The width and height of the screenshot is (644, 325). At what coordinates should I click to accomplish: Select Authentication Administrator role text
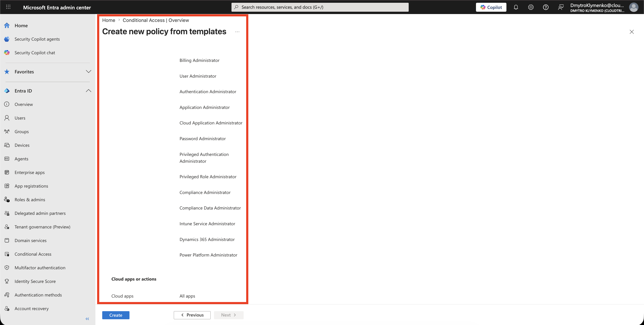click(x=208, y=92)
